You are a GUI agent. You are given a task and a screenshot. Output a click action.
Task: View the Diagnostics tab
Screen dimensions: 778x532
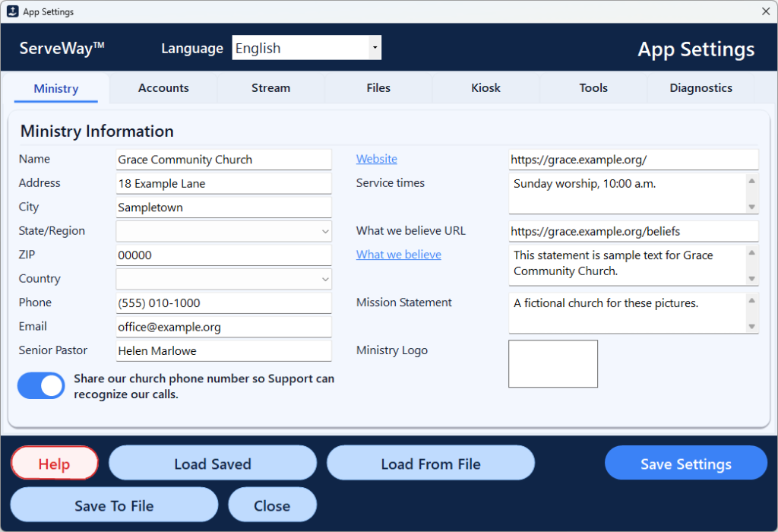click(x=701, y=88)
